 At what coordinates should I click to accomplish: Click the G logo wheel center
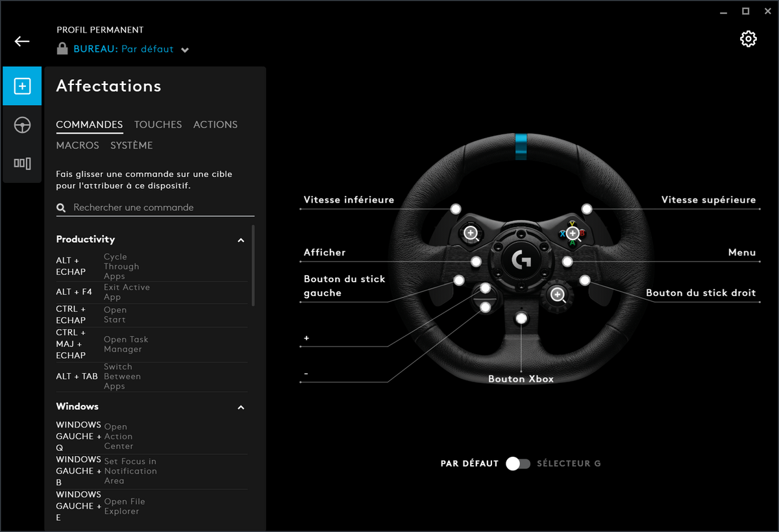521,261
